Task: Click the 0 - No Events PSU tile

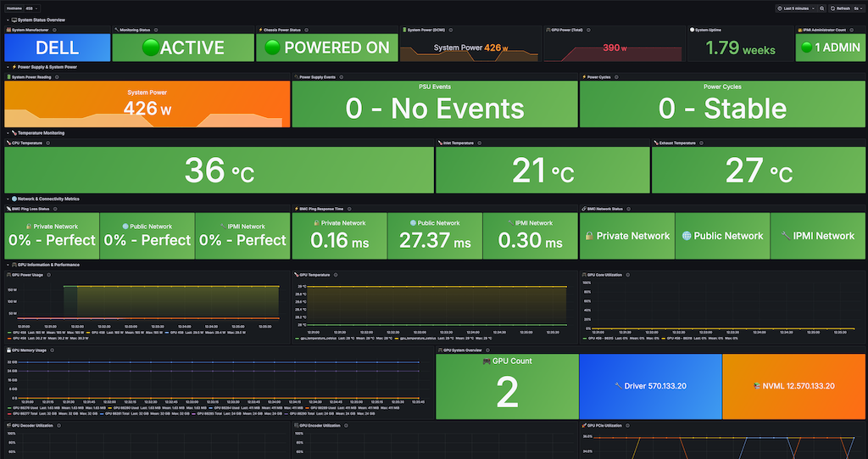Action: (x=435, y=104)
